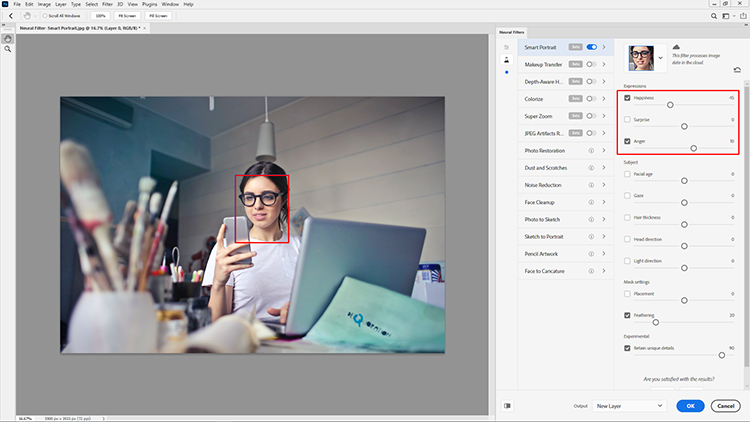Check Scroll All Windows option

click(45, 16)
